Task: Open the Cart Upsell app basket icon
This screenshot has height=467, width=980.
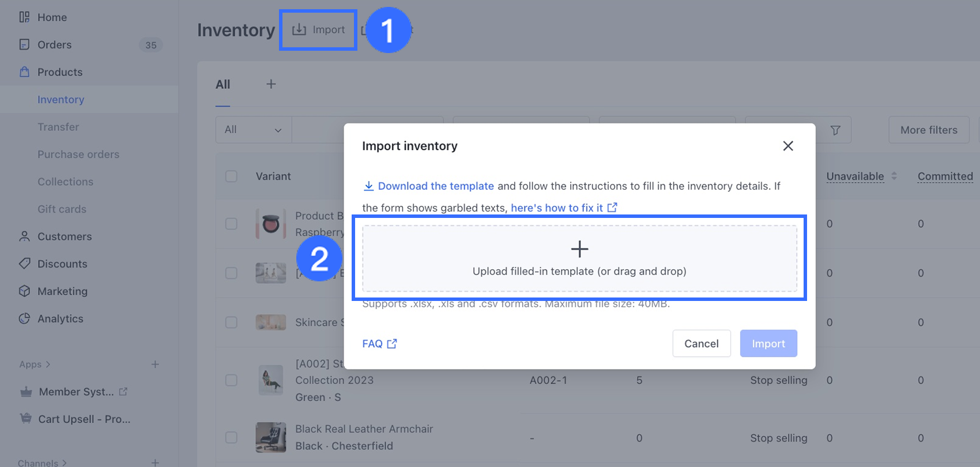Action: (26, 419)
